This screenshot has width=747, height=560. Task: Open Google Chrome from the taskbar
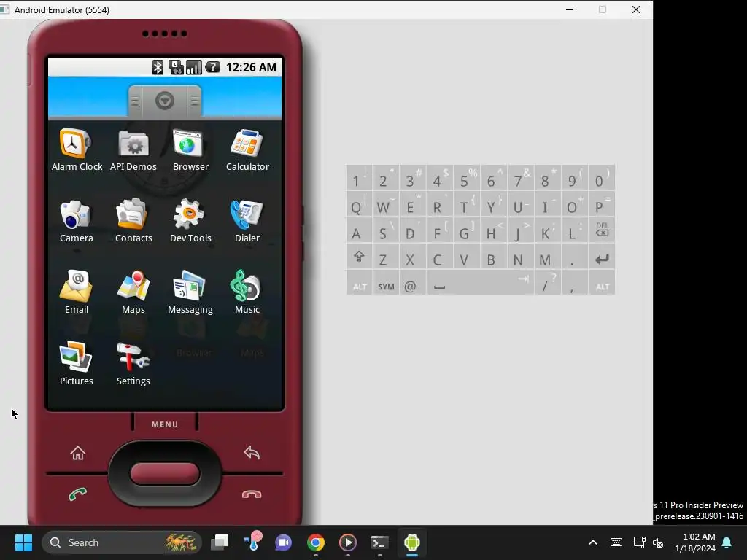pos(315,542)
